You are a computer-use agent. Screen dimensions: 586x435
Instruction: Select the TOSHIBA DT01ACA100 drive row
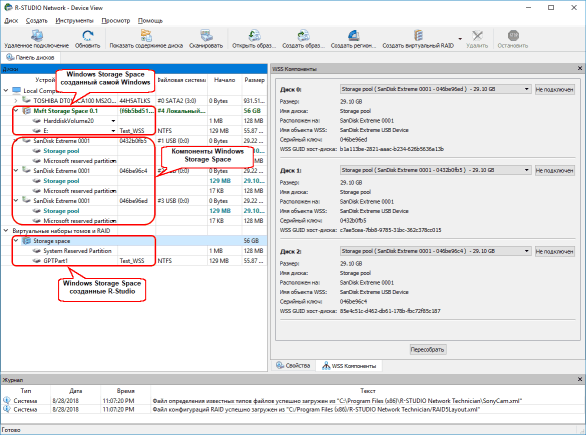pyautogui.click(x=135, y=101)
